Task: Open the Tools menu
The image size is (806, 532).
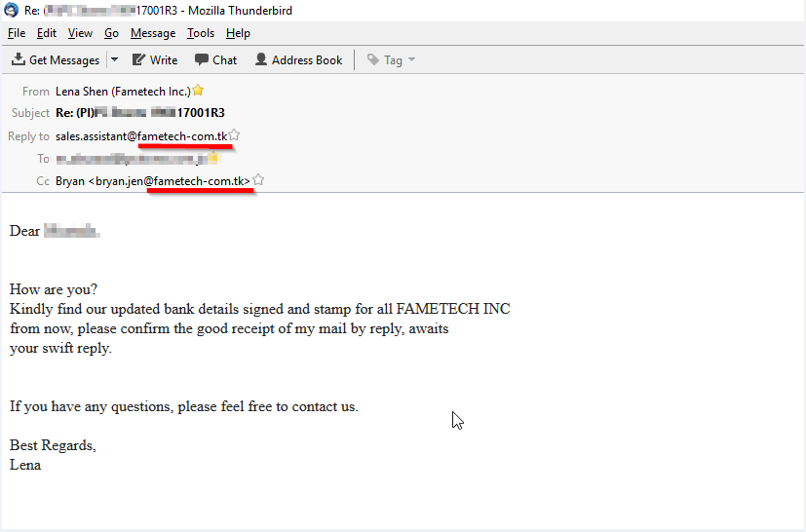Action: (x=201, y=33)
